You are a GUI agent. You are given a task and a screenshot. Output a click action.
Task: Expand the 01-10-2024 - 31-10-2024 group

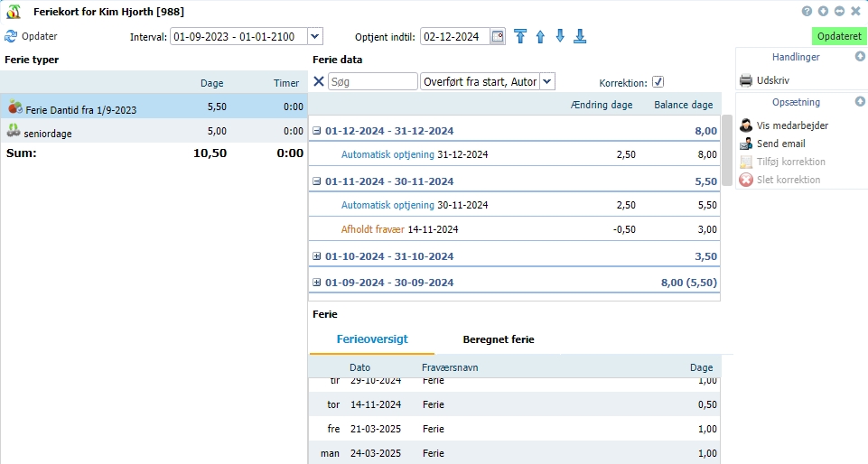click(x=317, y=256)
